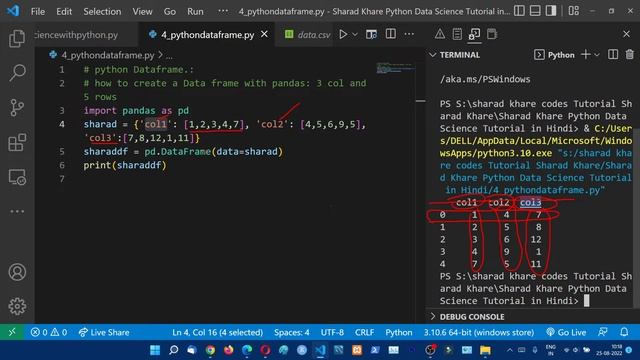
Task: Change the UTF-8 encoding
Action: point(332,332)
